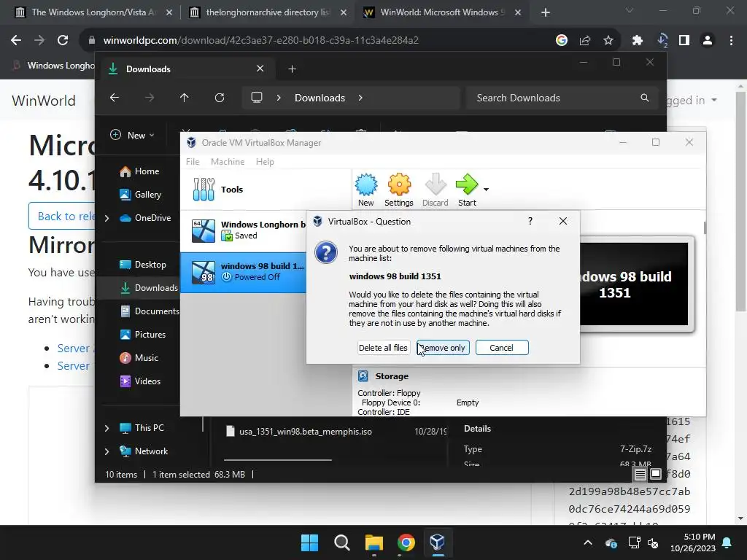Click the dialog help question mark
The height and width of the screenshot is (560, 747).
click(x=530, y=221)
